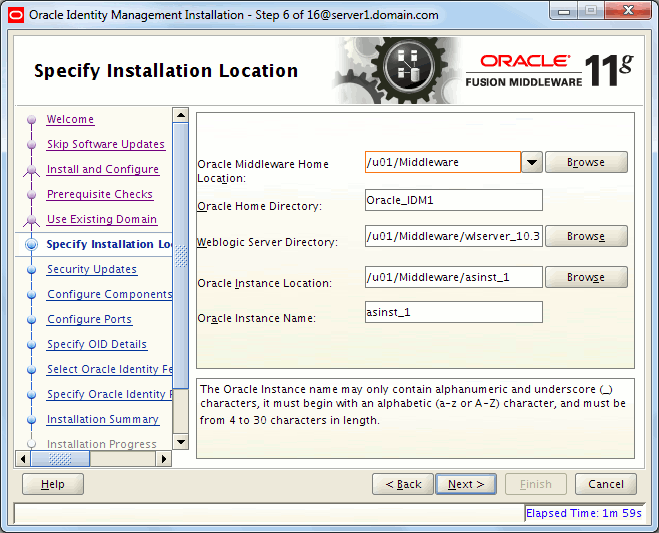Click the disabled Finish button
Screen dimensions: 659x533
(x=536, y=484)
